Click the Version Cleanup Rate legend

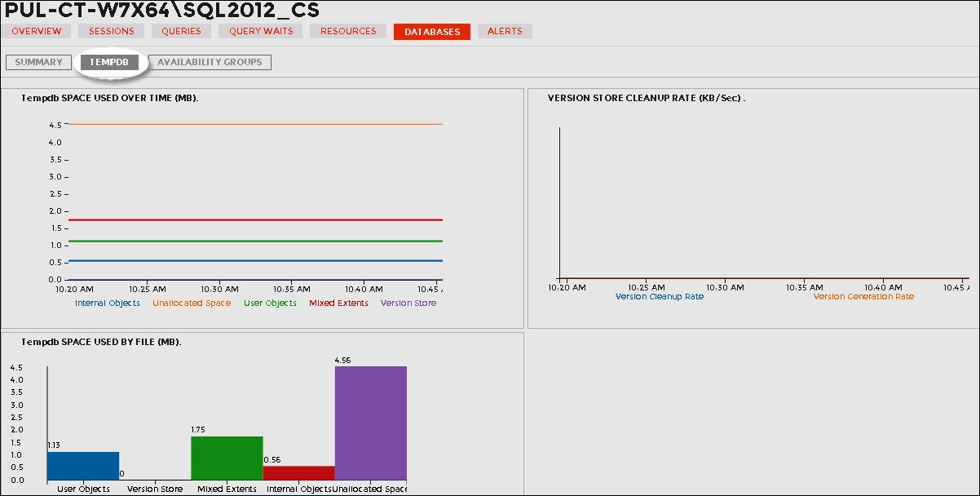pos(660,296)
